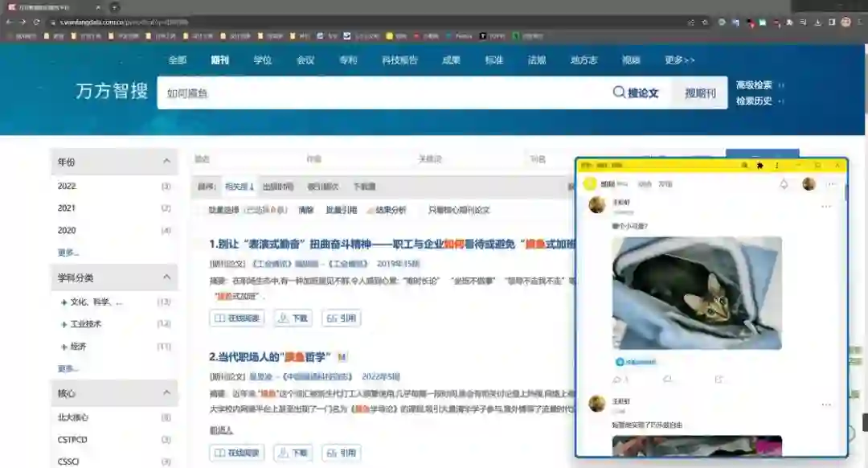Screen dimensions: 868x468
Task: Open the browser extensions puzzle icon
Action: click(789, 23)
